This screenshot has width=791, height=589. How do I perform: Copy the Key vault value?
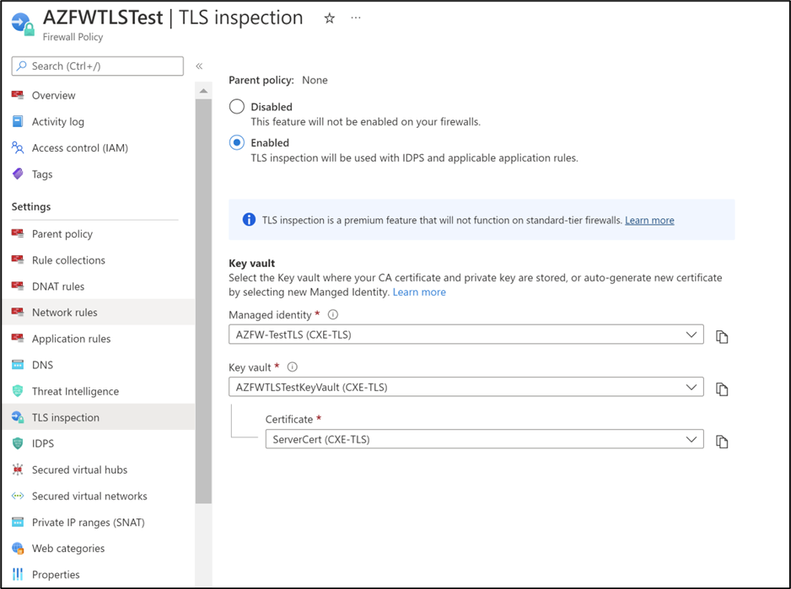click(722, 389)
